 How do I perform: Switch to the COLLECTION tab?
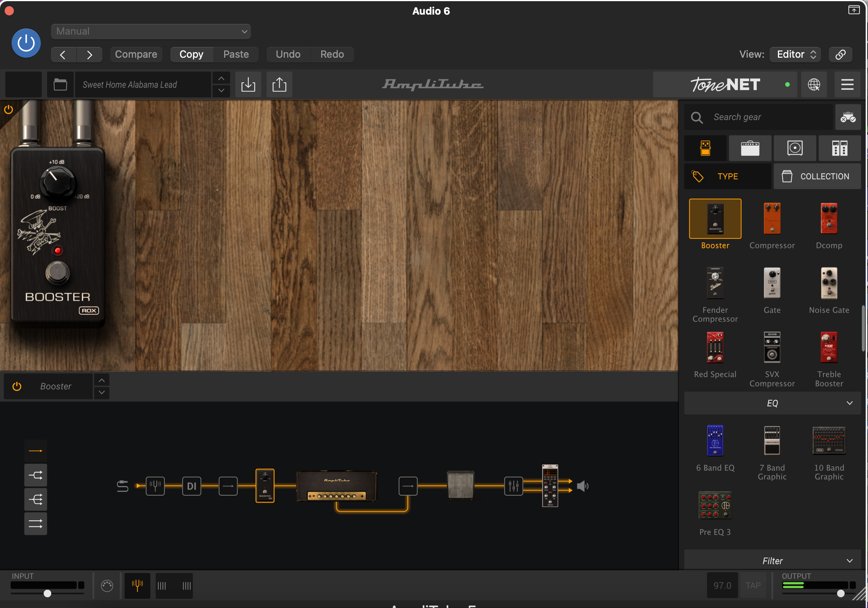(817, 176)
